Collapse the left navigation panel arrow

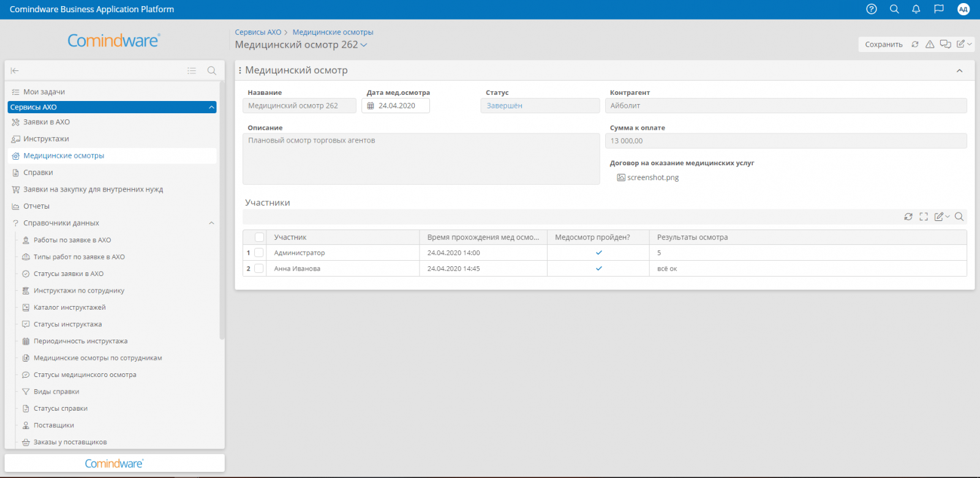[x=15, y=71]
